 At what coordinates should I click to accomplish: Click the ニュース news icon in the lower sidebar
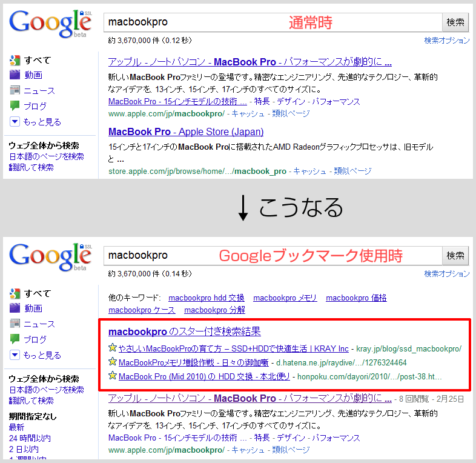[15, 324]
